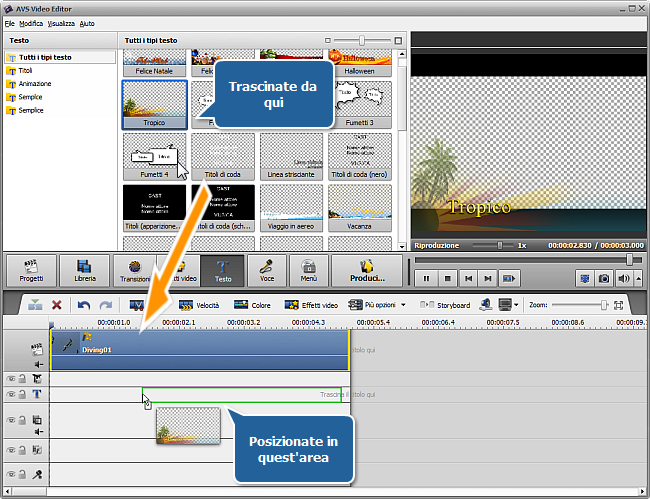Take a snapshot with camera icon
Viewport: 650px width, 499px height.
click(x=604, y=279)
